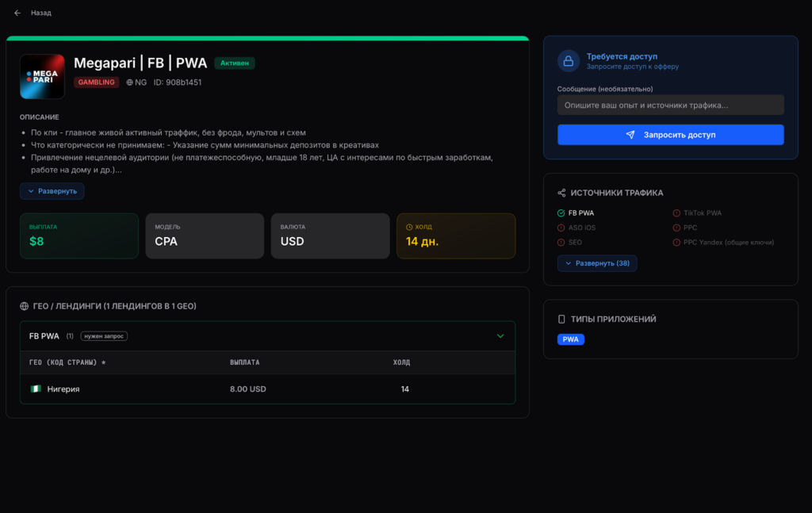The image size is (812, 513).
Task: Click the lock icon in access panel
Action: click(568, 61)
